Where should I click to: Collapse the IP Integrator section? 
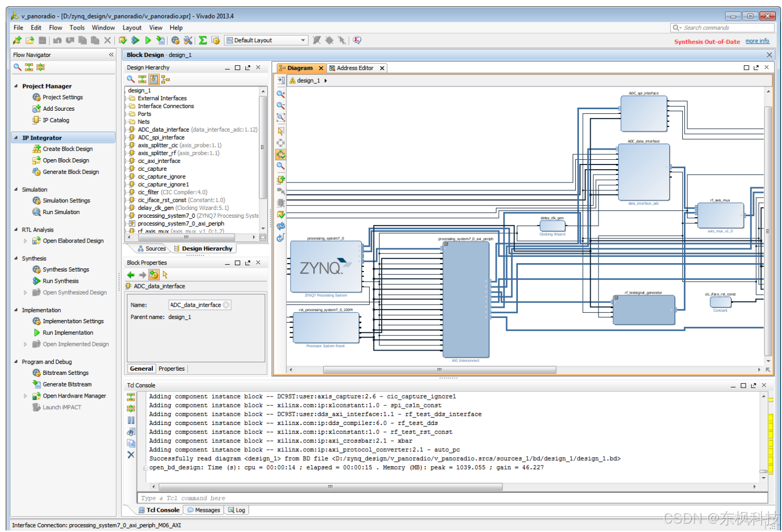(x=16, y=138)
